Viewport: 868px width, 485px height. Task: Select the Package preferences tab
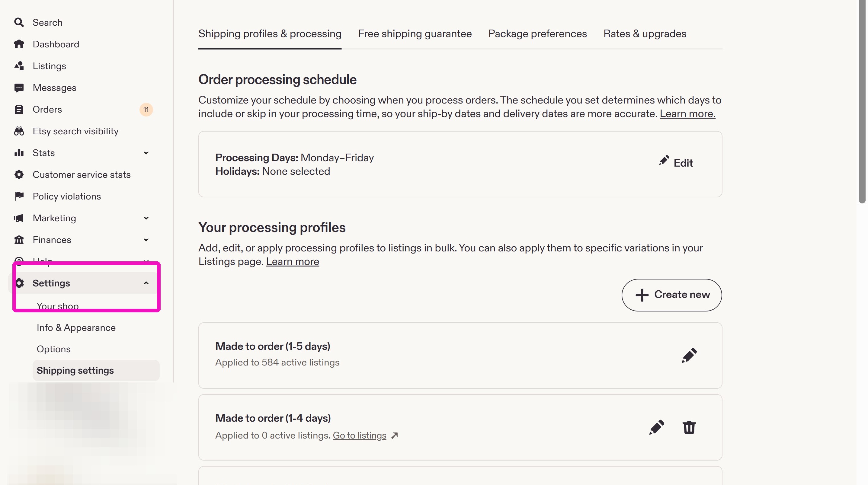537,34
